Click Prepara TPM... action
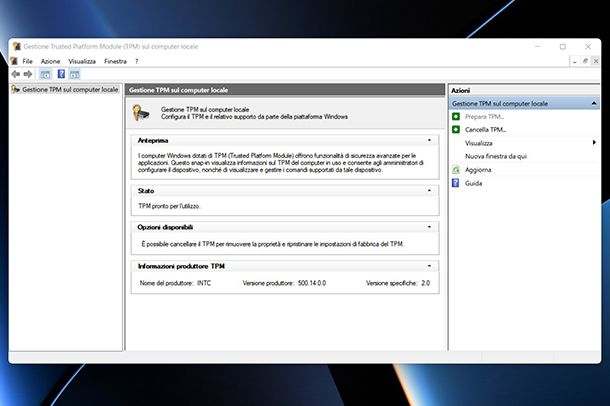The height and width of the screenshot is (406, 610). coord(485,116)
